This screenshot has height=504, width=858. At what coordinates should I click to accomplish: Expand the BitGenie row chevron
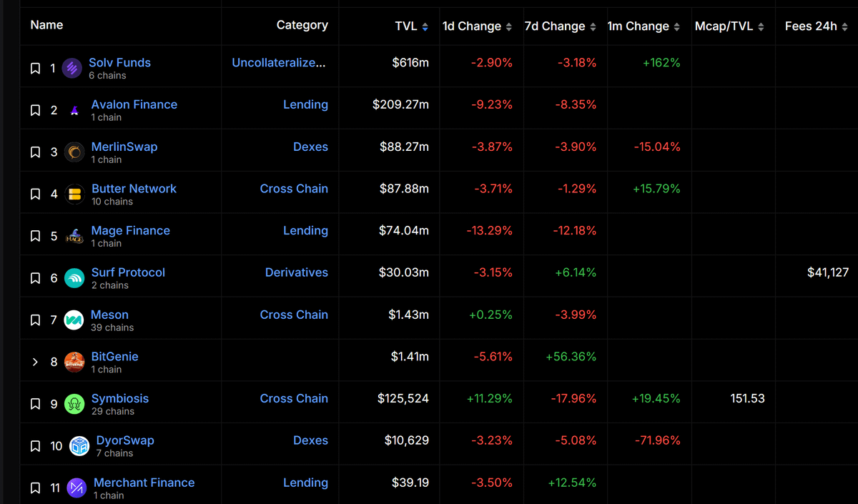click(x=35, y=362)
